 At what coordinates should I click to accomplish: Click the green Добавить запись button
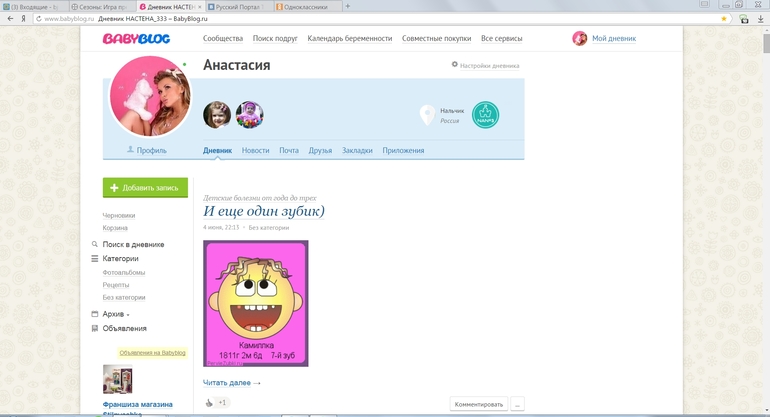(145, 188)
